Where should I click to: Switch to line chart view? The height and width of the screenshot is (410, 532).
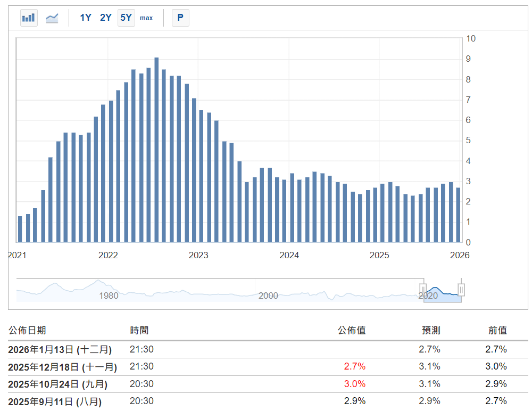[52, 18]
